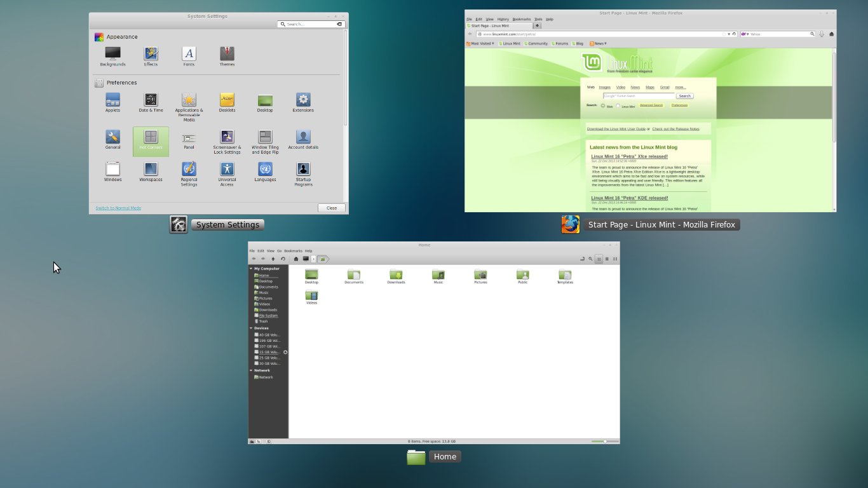Click the search magnifier in file manager toolbar
868x488 pixels.
[590, 259]
